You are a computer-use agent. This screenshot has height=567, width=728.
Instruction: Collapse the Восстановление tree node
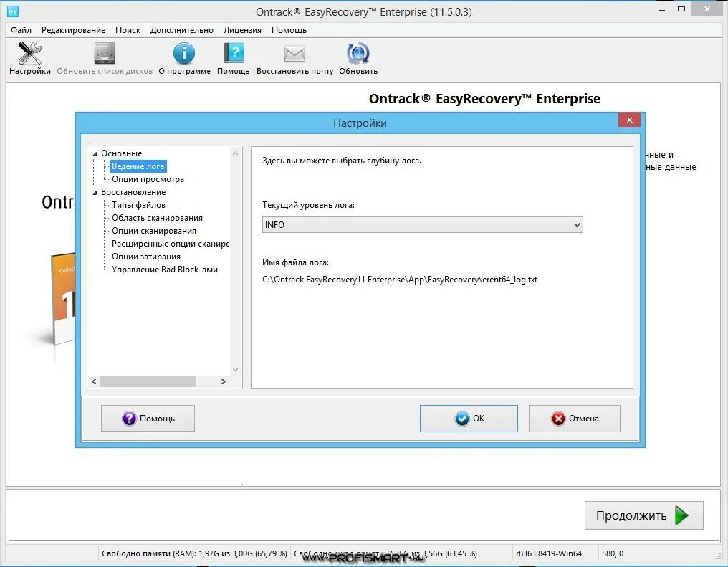(95, 192)
